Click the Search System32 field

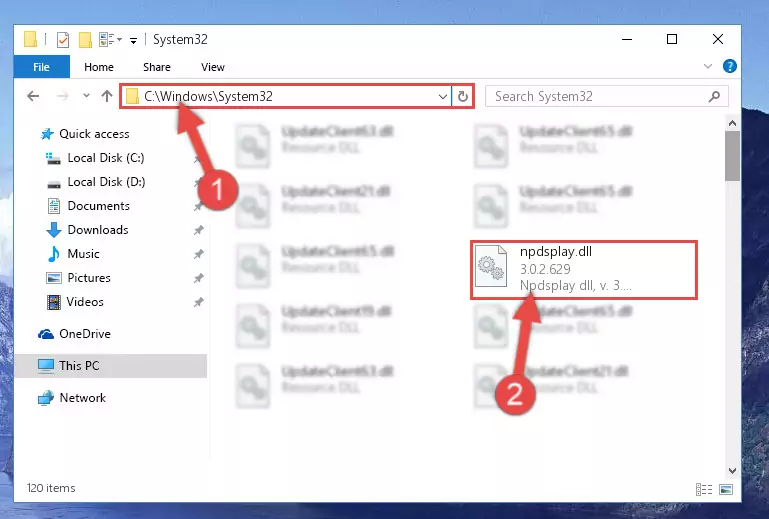606,96
